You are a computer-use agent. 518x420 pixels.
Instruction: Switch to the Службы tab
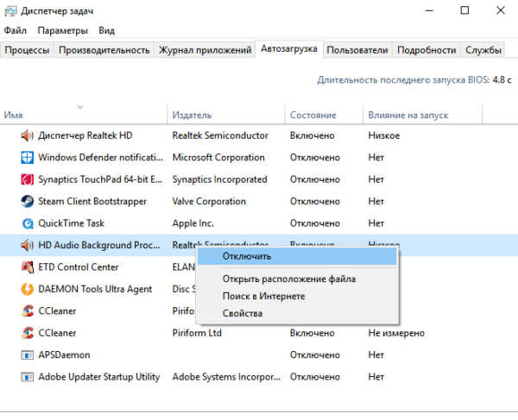tap(483, 50)
